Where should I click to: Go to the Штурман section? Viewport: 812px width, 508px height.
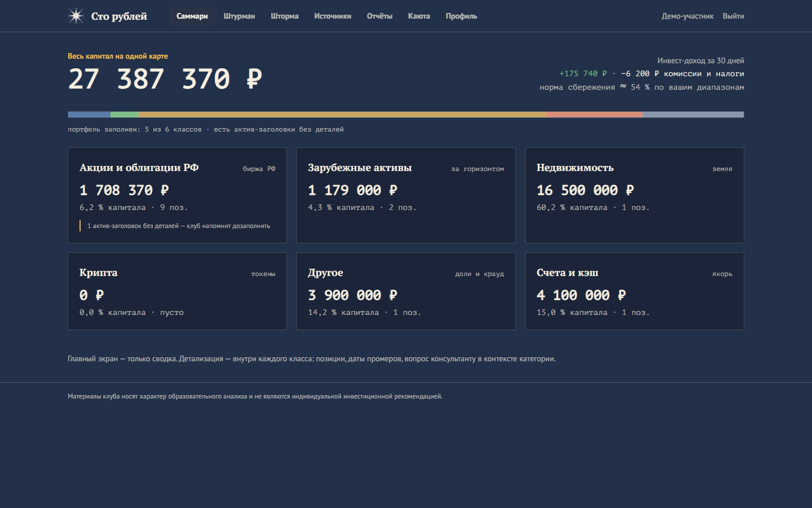pyautogui.click(x=239, y=16)
